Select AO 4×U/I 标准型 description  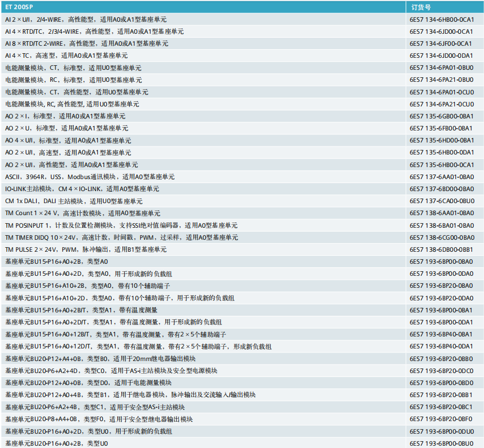pos(68,141)
